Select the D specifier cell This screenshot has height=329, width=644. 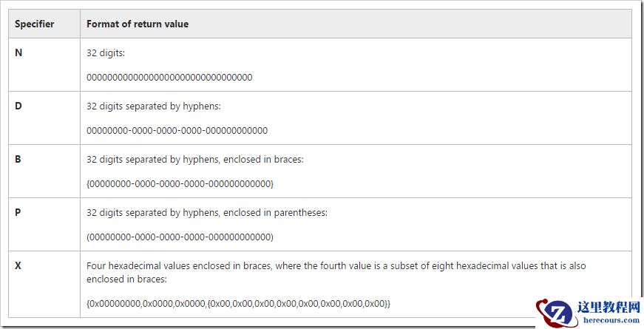(x=18, y=106)
